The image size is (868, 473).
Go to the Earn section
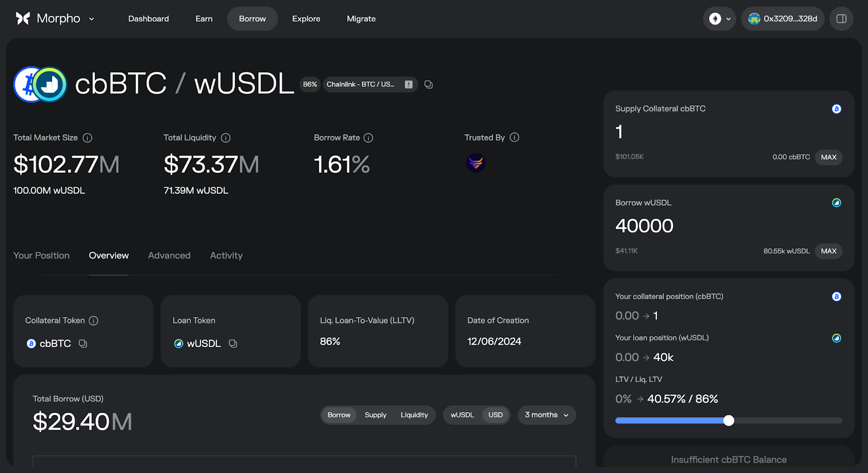(204, 18)
